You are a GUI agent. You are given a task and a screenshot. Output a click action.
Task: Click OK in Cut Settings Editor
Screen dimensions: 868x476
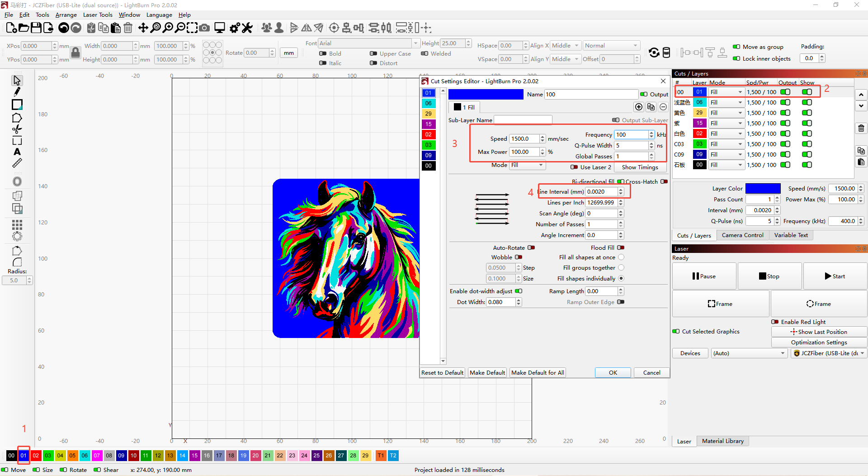coord(613,372)
